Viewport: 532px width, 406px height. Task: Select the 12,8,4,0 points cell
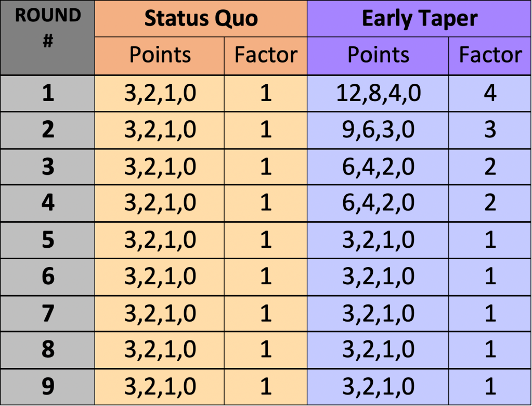pyautogui.click(x=378, y=93)
